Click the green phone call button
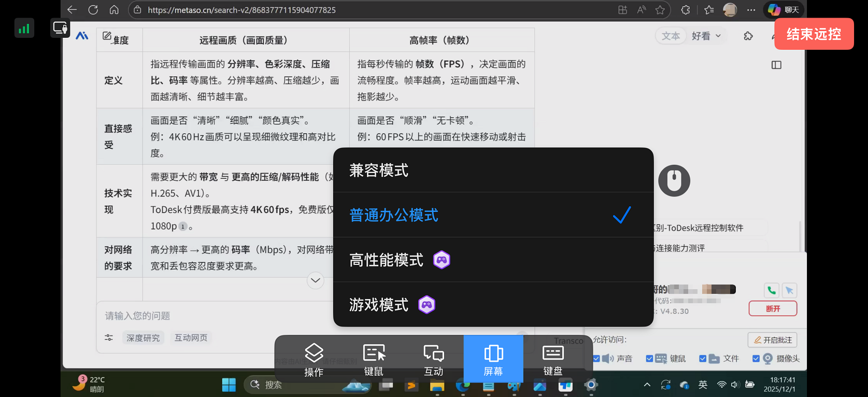This screenshot has height=397, width=868. (772, 290)
